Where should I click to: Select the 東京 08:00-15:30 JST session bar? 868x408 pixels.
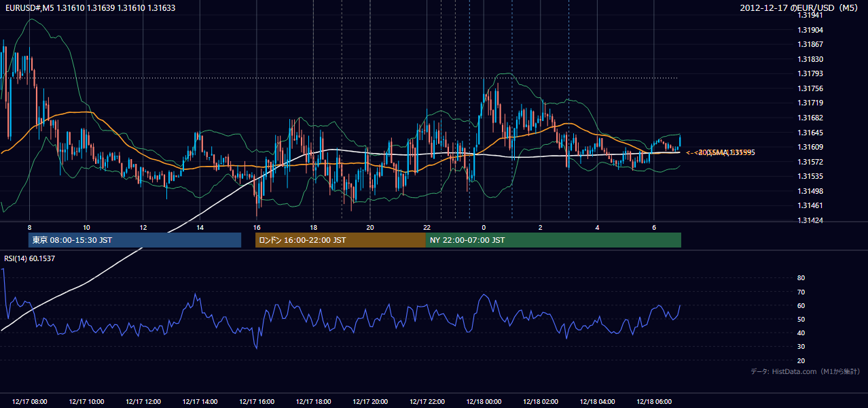tap(134, 240)
